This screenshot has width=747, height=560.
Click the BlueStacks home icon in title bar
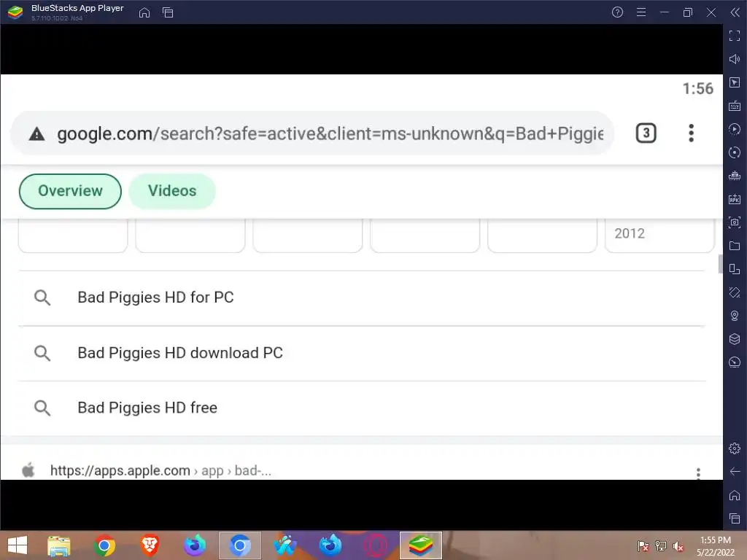144,12
